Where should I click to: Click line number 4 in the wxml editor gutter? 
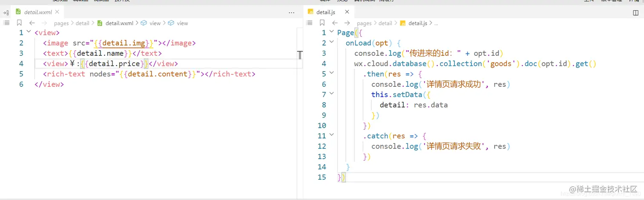(x=21, y=64)
